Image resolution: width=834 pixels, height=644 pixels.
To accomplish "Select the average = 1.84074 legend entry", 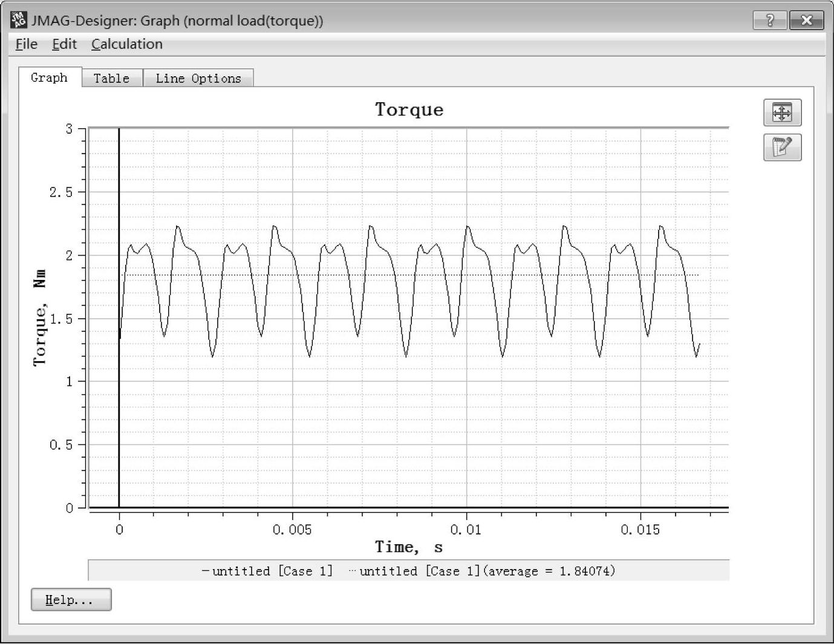I will [x=482, y=571].
